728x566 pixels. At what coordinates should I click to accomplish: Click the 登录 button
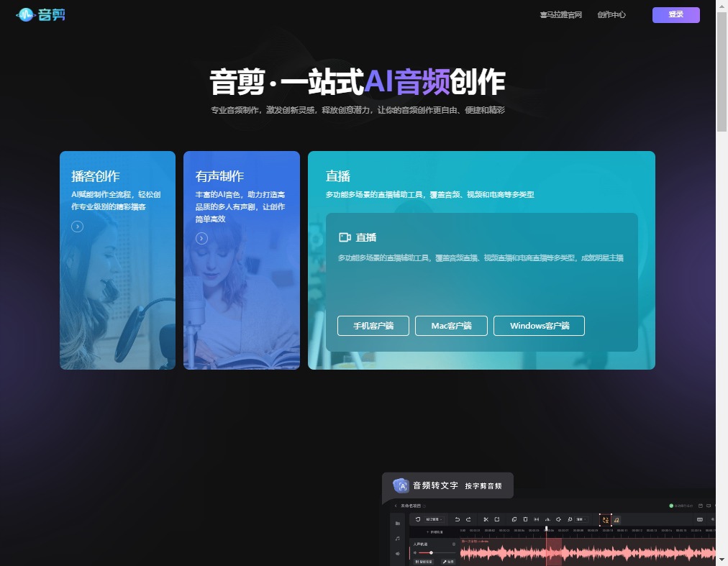tap(675, 14)
